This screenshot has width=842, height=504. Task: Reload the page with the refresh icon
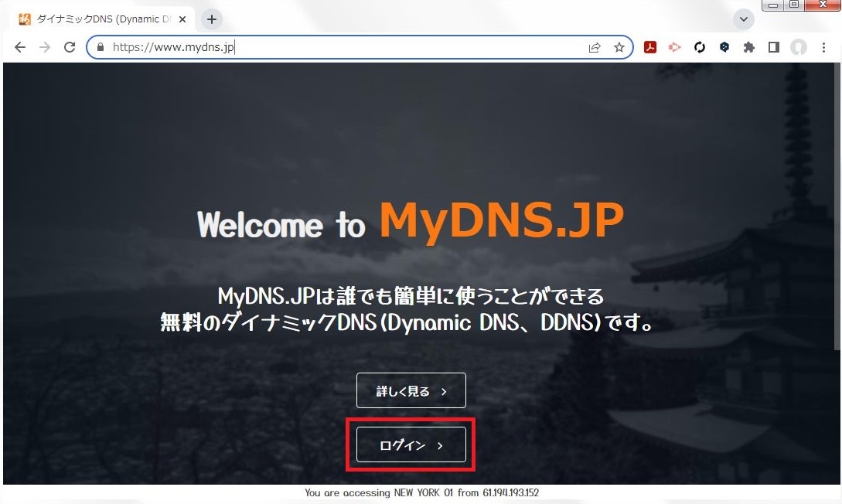point(70,47)
